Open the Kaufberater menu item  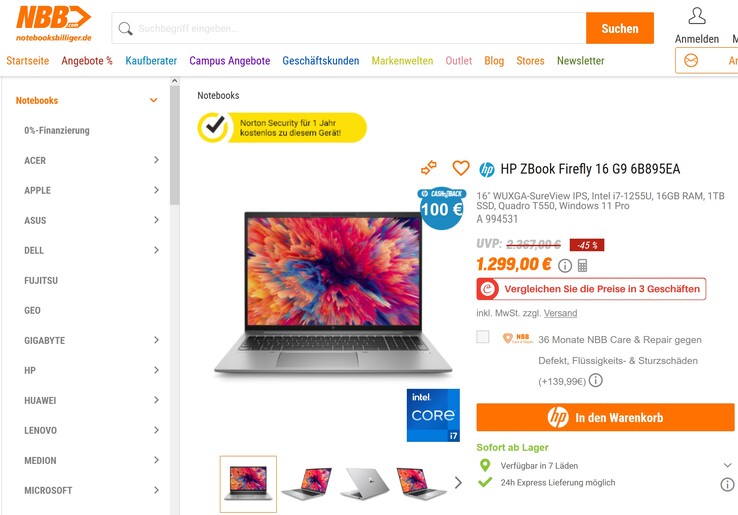click(151, 61)
